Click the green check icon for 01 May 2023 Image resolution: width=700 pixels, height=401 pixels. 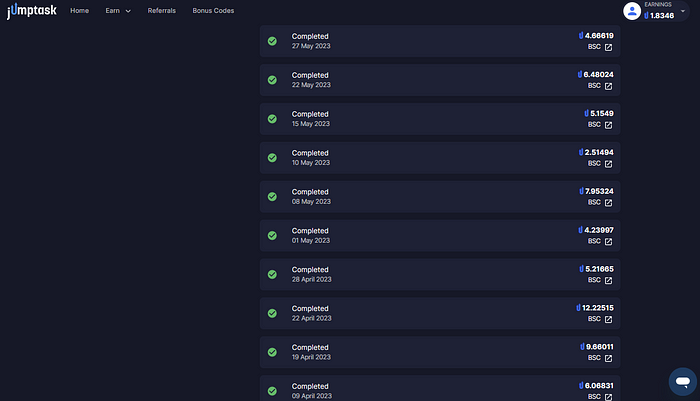coord(272,235)
